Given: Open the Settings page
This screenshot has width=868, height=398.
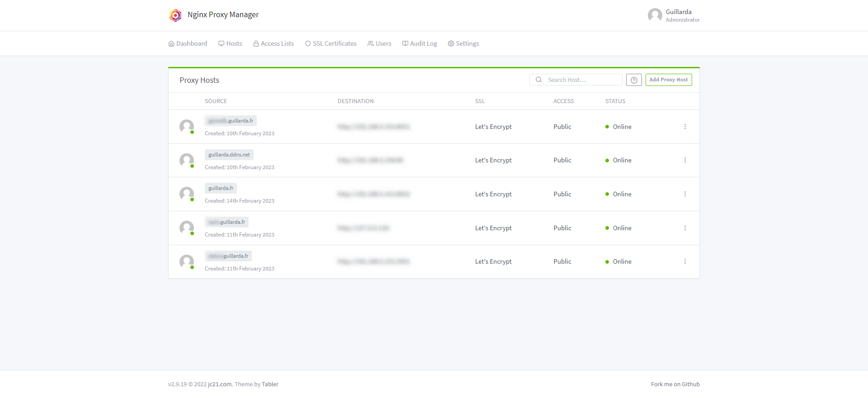Looking at the screenshot, I should click(x=463, y=43).
